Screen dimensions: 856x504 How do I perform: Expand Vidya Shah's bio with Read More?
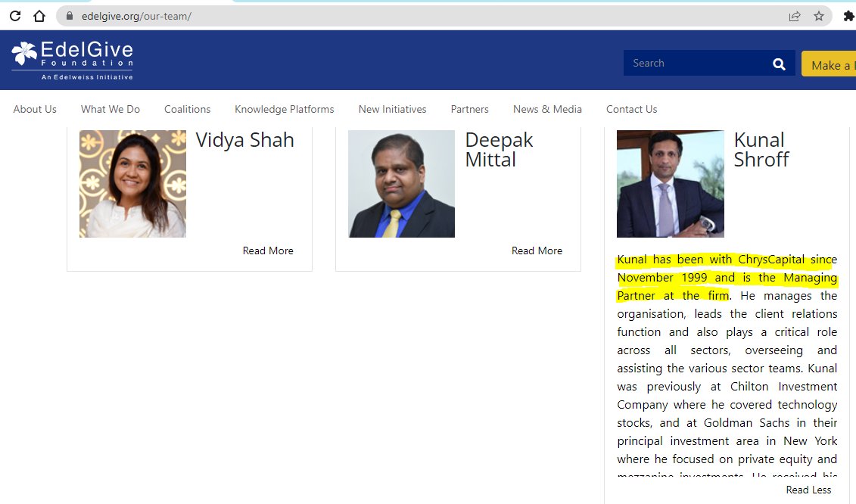268,250
